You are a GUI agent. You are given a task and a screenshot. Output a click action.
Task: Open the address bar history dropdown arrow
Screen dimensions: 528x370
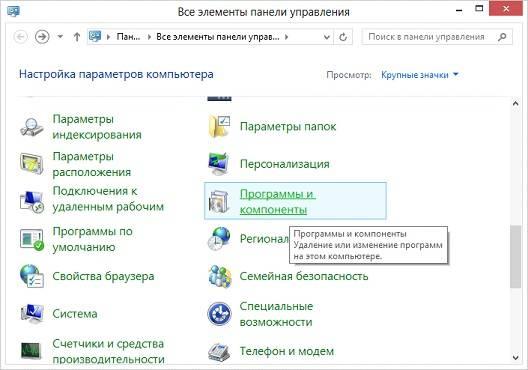[x=326, y=37]
